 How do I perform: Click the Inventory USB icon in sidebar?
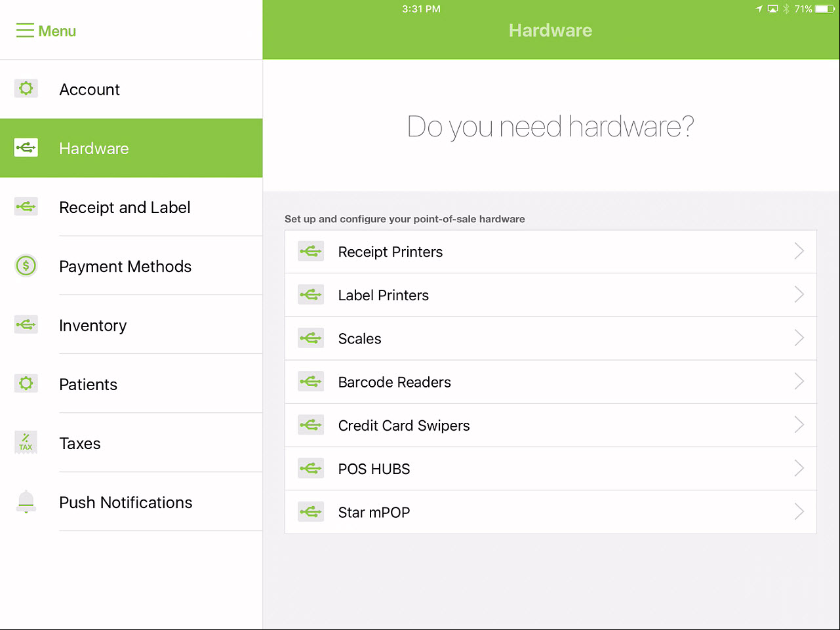(26, 325)
